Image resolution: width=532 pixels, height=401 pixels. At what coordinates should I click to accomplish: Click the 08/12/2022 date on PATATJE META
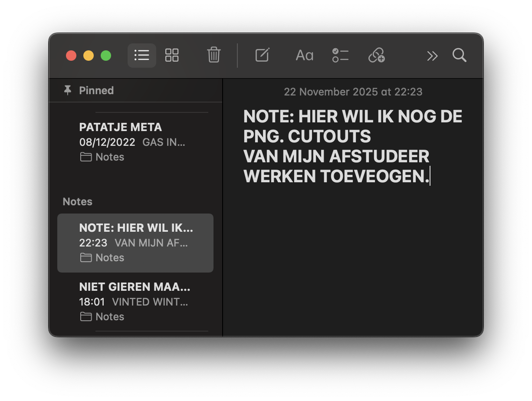click(x=107, y=142)
